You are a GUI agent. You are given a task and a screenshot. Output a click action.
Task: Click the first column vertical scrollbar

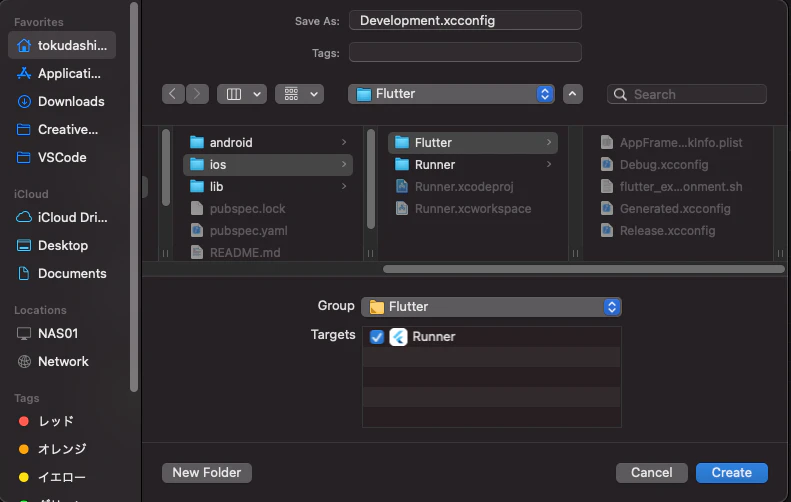[166, 167]
